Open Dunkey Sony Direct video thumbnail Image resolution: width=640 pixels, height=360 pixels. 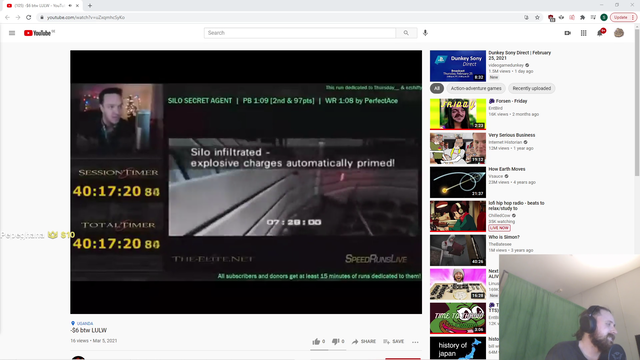coord(458,66)
